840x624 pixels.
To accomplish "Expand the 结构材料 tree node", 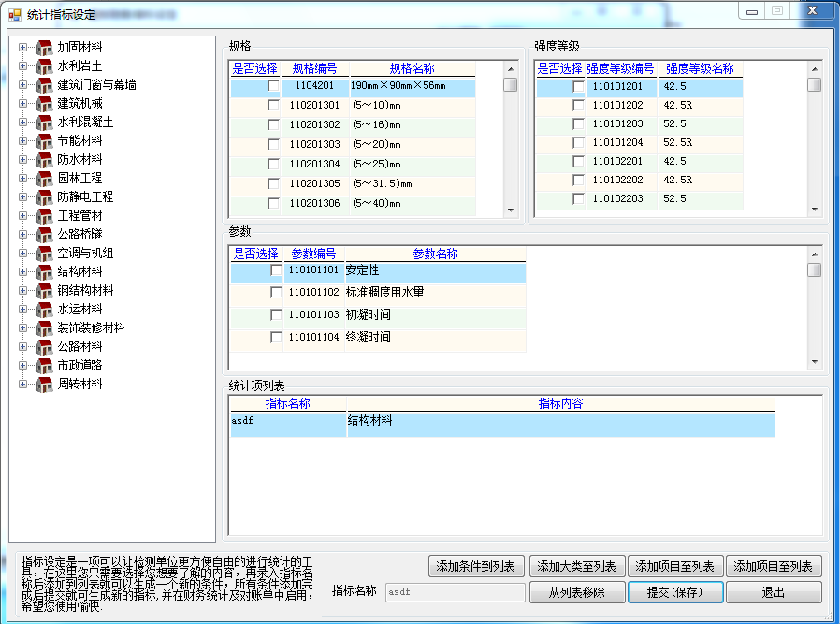I will (x=23, y=272).
